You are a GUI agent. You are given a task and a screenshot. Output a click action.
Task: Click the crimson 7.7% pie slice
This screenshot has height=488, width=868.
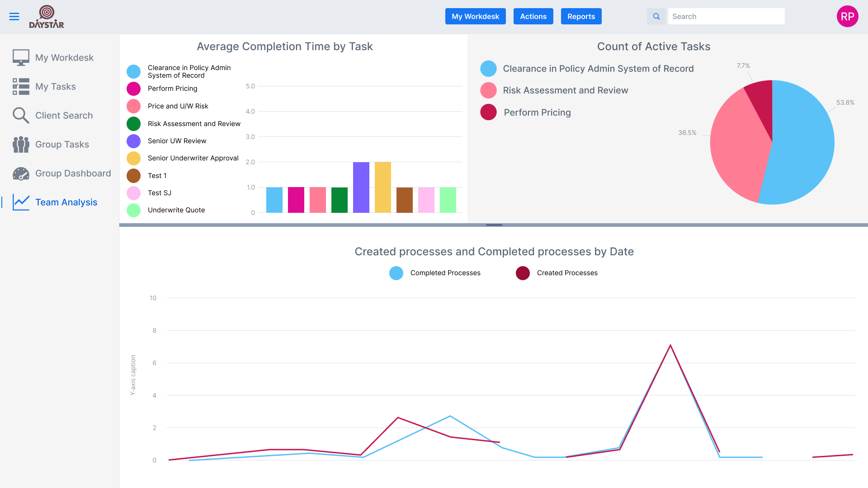763,104
